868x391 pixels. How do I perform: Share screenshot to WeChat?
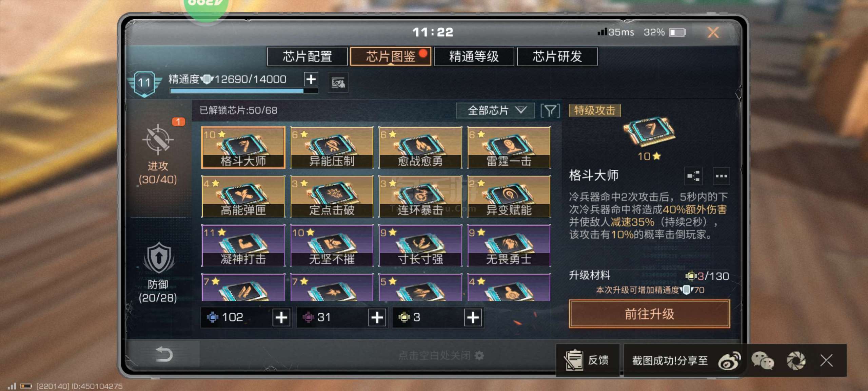(x=763, y=360)
